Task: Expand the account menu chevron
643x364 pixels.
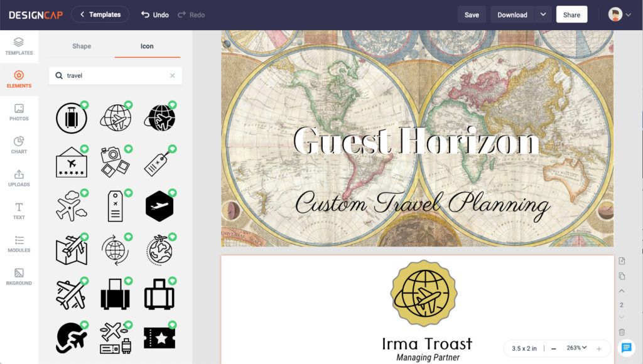Action: pyautogui.click(x=628, y=15)
